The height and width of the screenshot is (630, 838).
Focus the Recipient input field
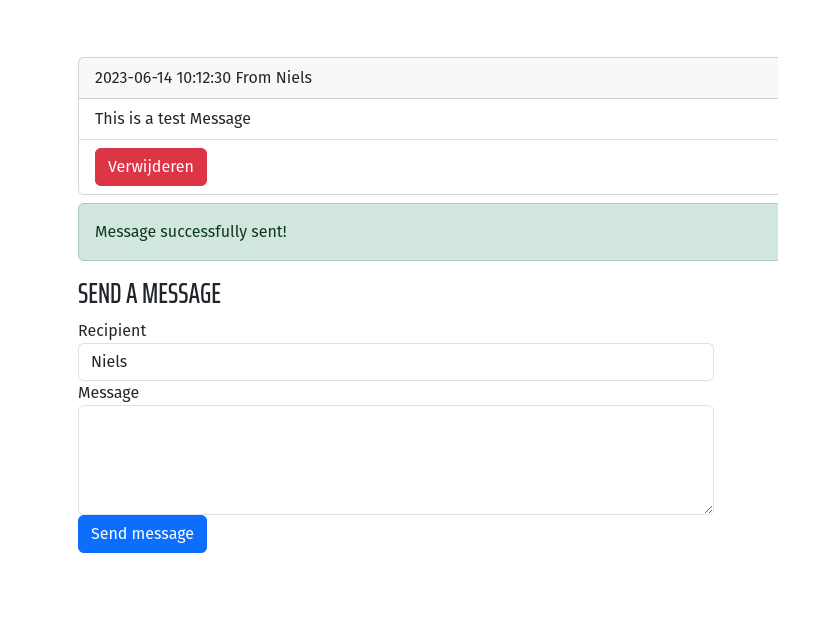tap(395, 362)
